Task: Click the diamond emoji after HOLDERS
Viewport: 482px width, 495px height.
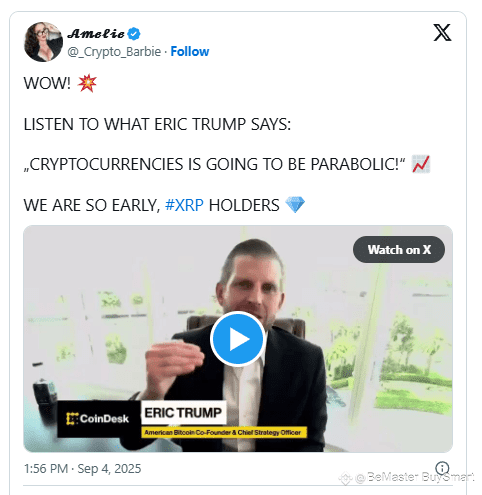Action: coord(295,205)
